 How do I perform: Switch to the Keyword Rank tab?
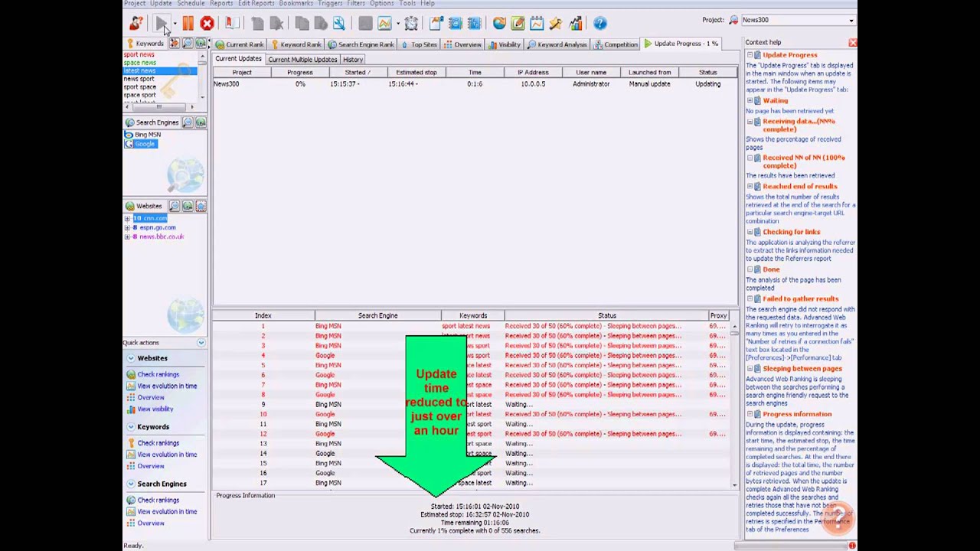pyautogui.click(x=296, y=44)
